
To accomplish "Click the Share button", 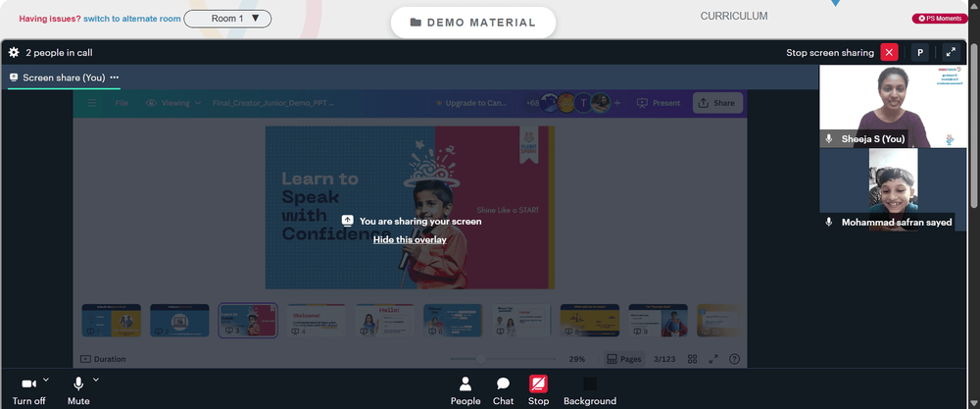I will pos(717,103).
